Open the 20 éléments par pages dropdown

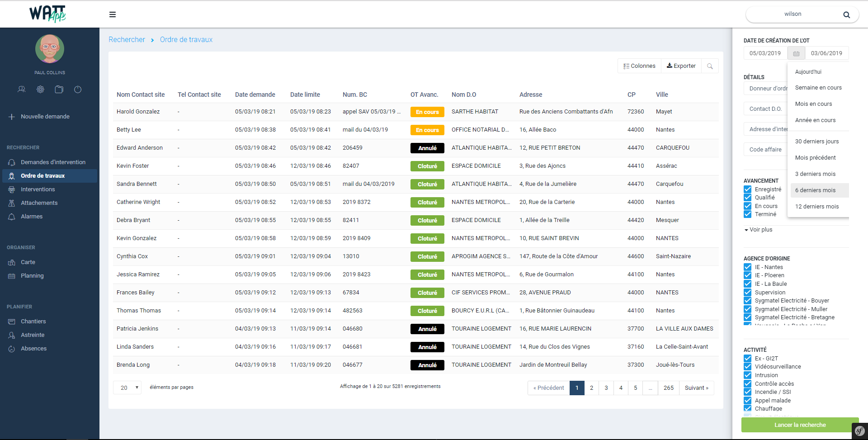tap(127, 388)
